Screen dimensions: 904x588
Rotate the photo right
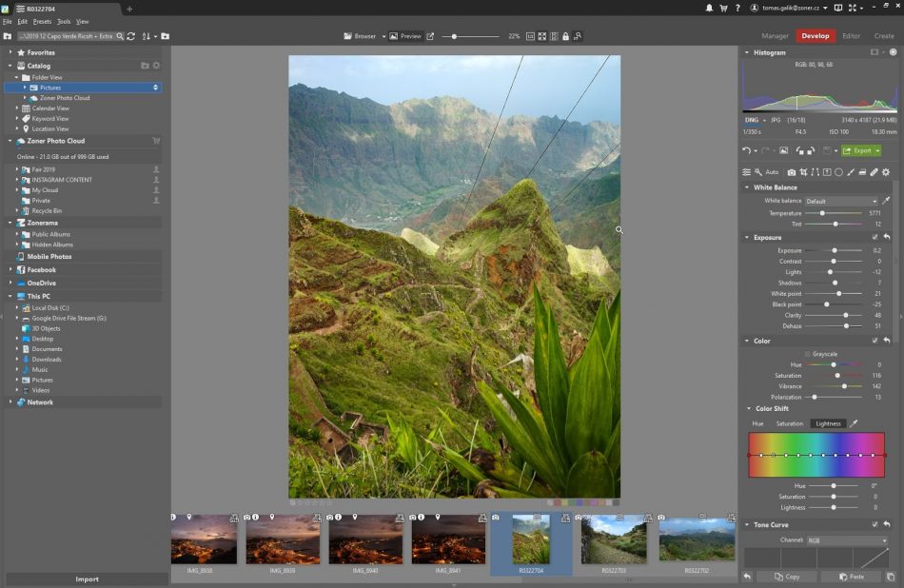811,150
